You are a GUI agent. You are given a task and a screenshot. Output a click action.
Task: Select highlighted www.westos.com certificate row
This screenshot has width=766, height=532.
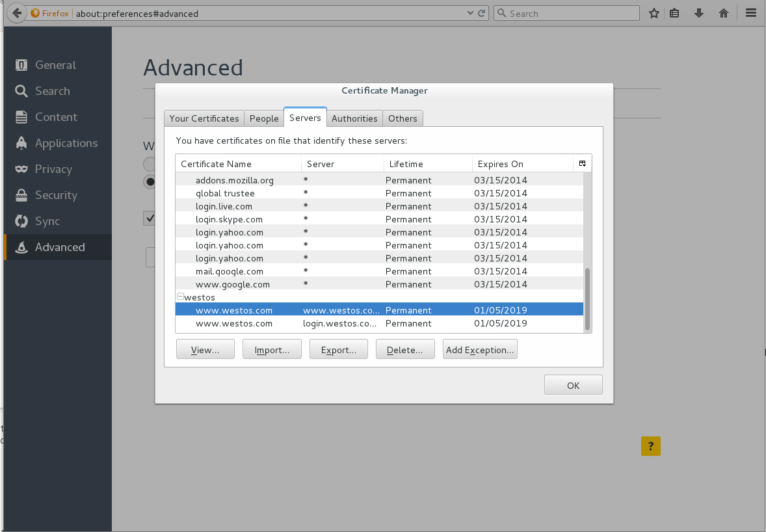(380, 310)
